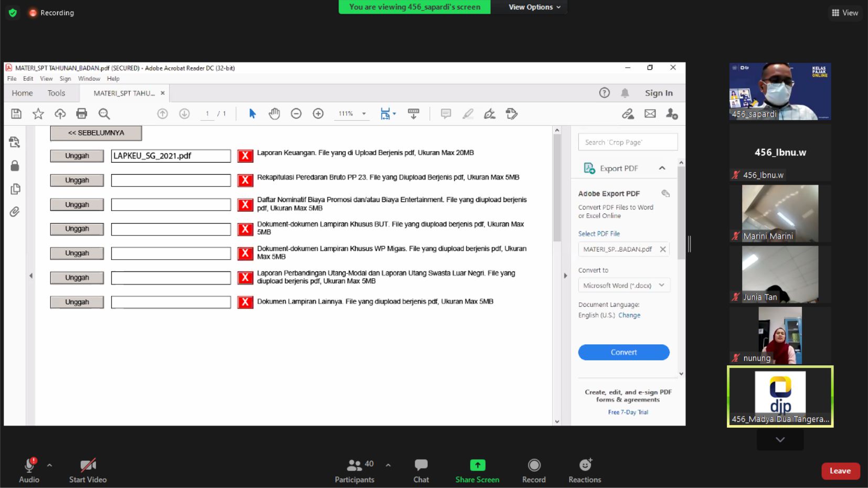Open the Attachments paperclip side panel

click(x=15, y=212)
